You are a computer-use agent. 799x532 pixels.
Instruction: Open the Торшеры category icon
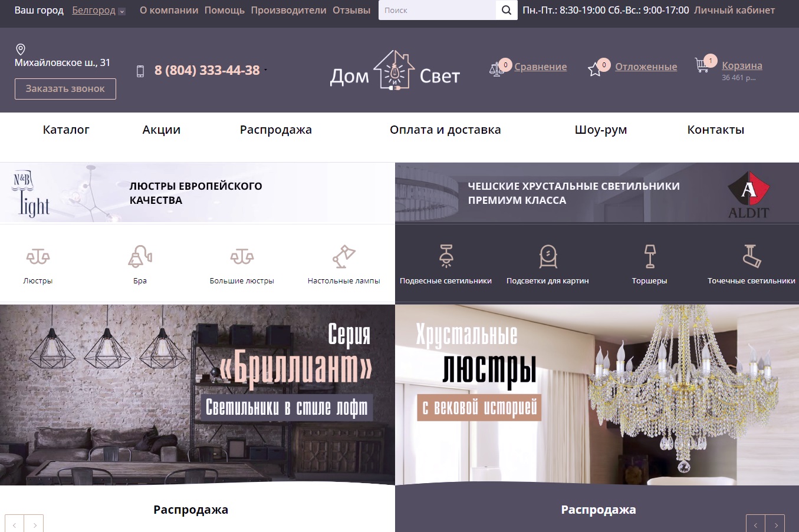click(649, 257)
